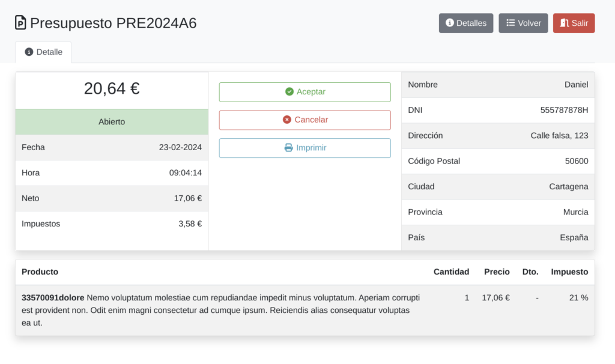Click the green checkmark icon on Aceptar
The height and width of the screenshot is (364, 615).
(x=289, y=92)
